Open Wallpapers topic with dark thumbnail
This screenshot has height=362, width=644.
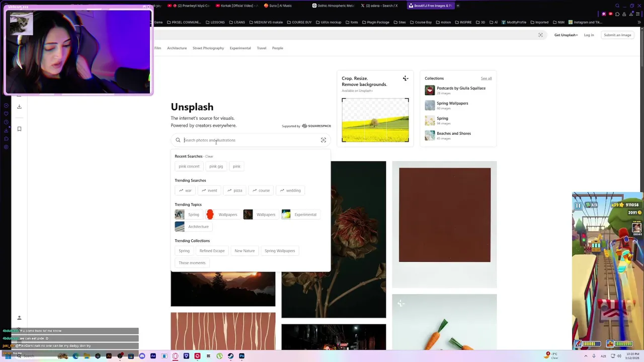tap(261, 215)
